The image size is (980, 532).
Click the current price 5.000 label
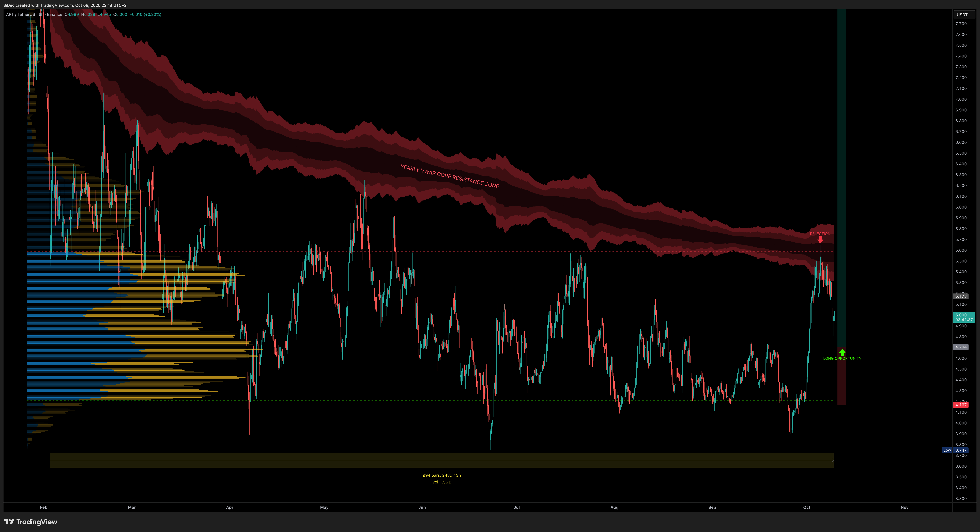click(x=961, y=315)
